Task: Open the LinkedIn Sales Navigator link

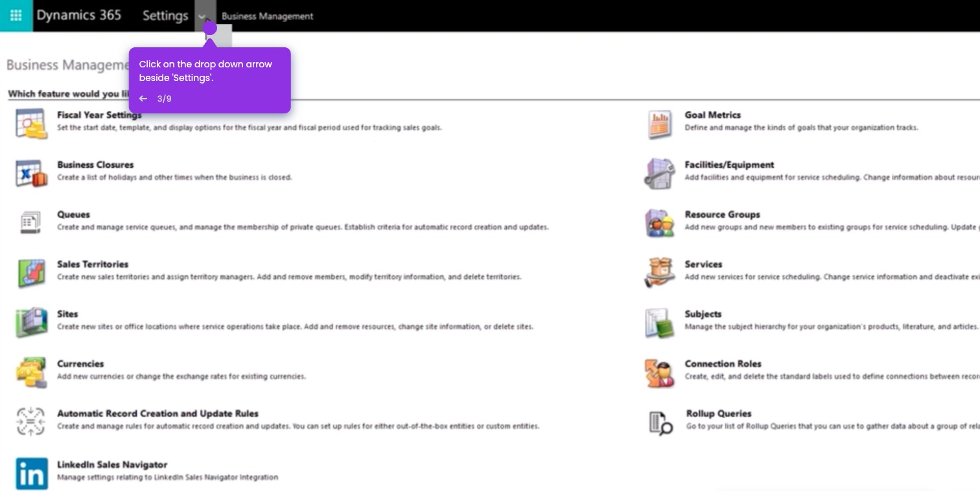Action: click(112, 464)
